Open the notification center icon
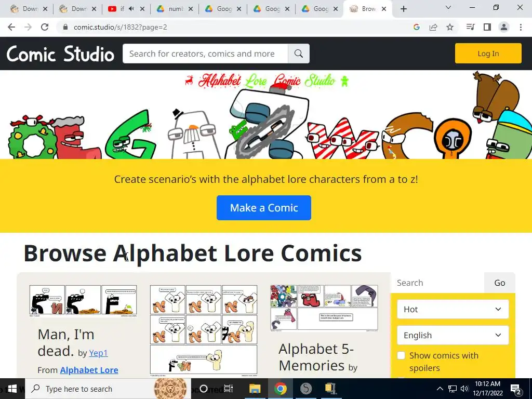The height and width of the screenshot is (399, 532). 516,389
